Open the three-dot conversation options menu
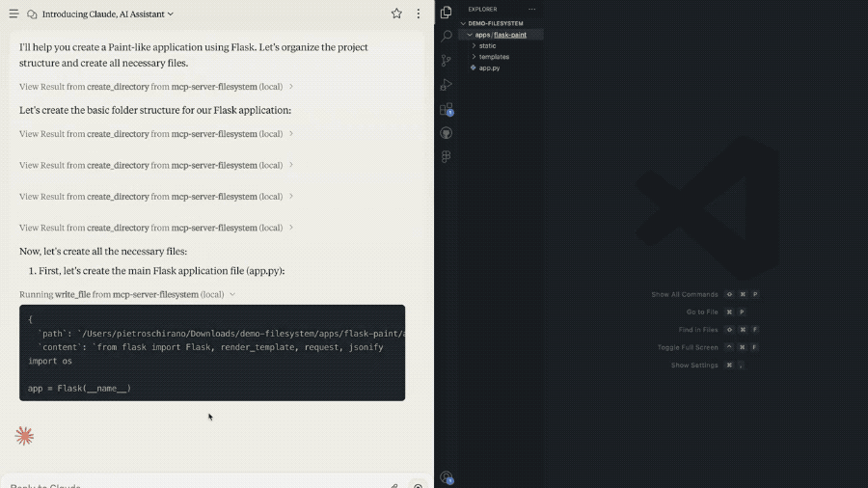Screen dimensions: 868x488 pos(419,14)
